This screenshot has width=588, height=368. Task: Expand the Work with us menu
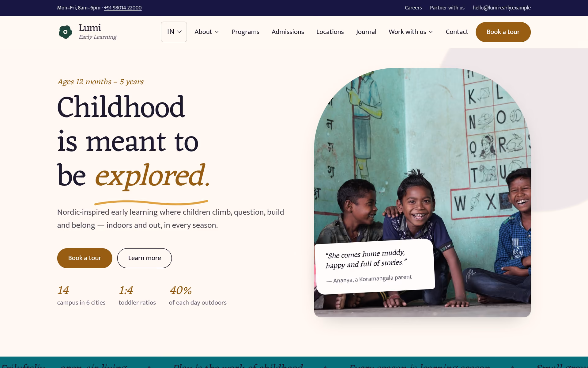(411, 32)
